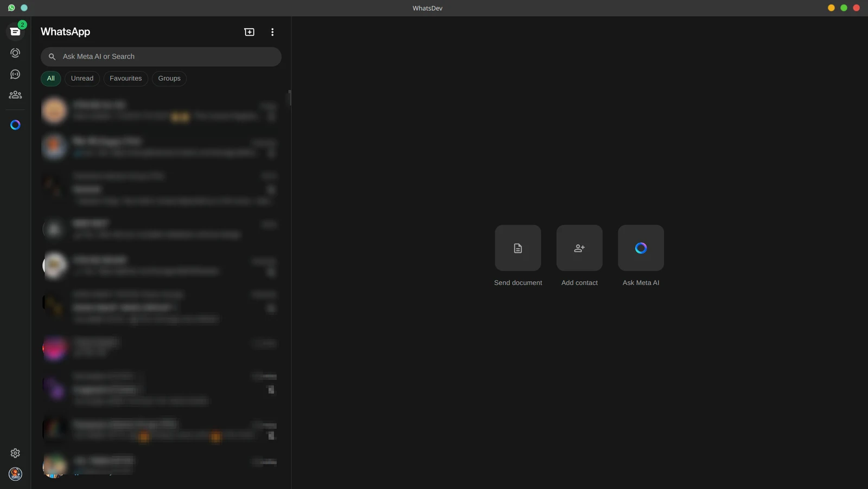Image resolution: width=868 pixels, height=489 pixels.
Task: Open the Channels icon in sidebar
Action: 15,74
